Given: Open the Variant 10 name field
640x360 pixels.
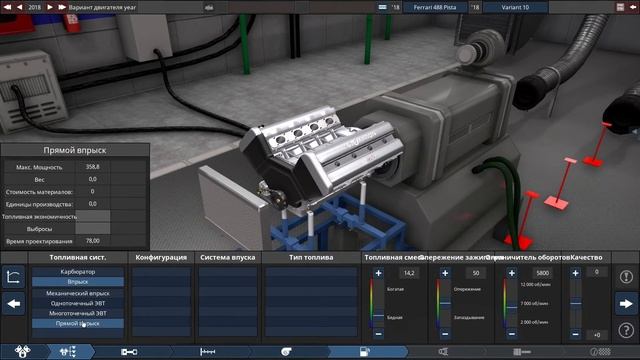Looking at the screenshot, I should pos(515,7).
